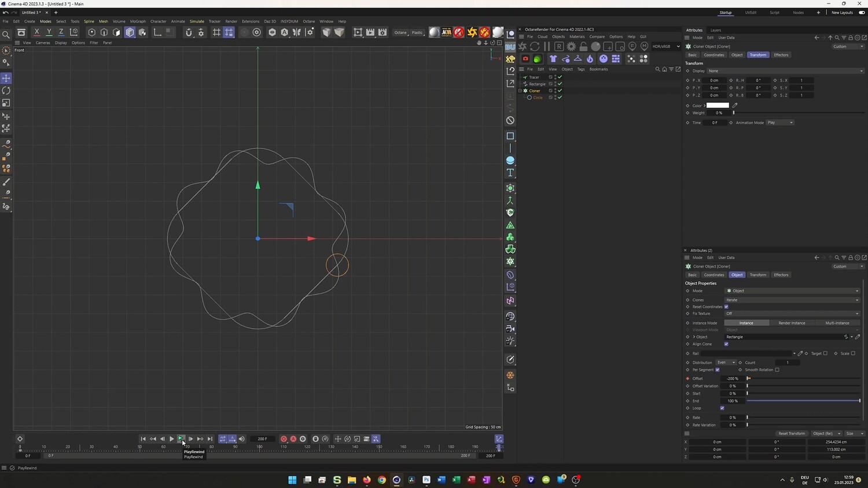This screenshot has height=488, width=868.
Task: Open the Mode dropdown in Object Properties
Action: (x=792, y=291)
